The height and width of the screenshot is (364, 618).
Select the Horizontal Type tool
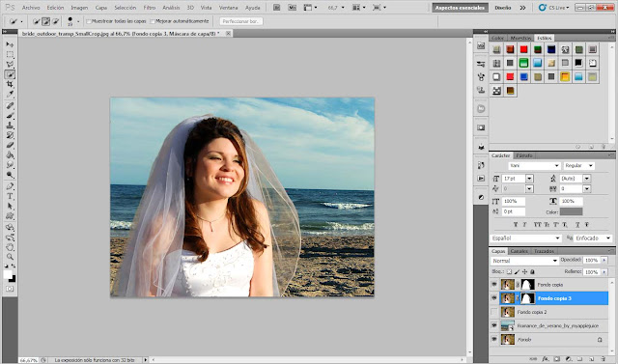pos(10,196)
